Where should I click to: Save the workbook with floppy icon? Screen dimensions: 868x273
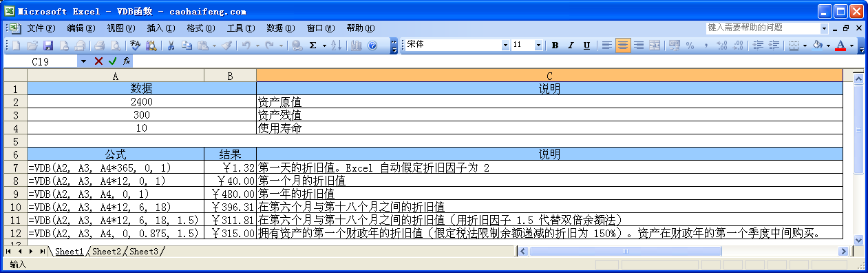click(48, 45)
